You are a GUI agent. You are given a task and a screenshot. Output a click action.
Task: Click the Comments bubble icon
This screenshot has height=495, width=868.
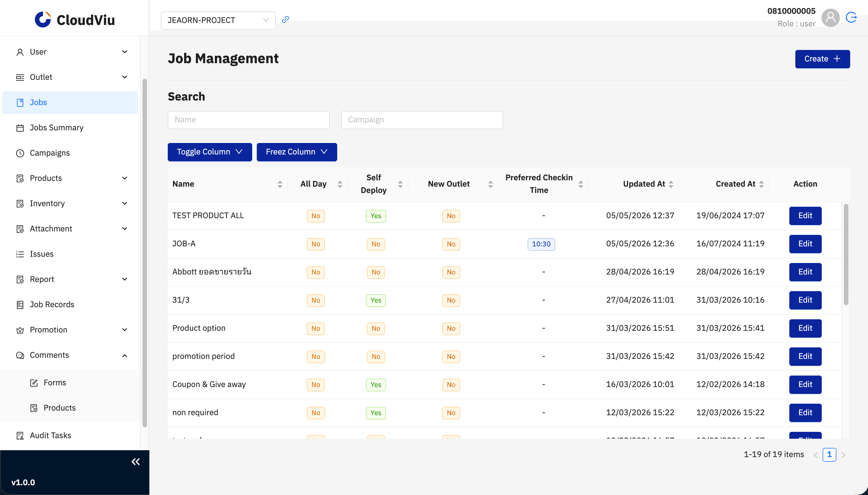[x=20, y=355]
